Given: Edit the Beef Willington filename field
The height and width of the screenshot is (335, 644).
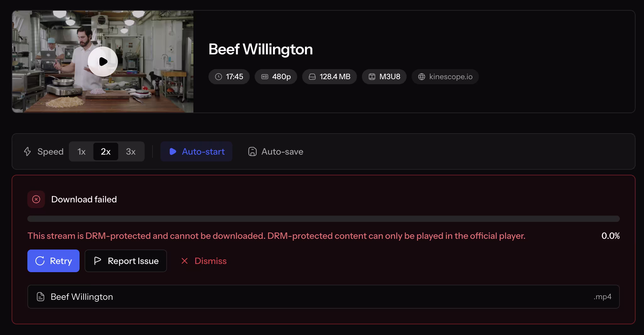Looking at the screenshot, I should 323,297.
